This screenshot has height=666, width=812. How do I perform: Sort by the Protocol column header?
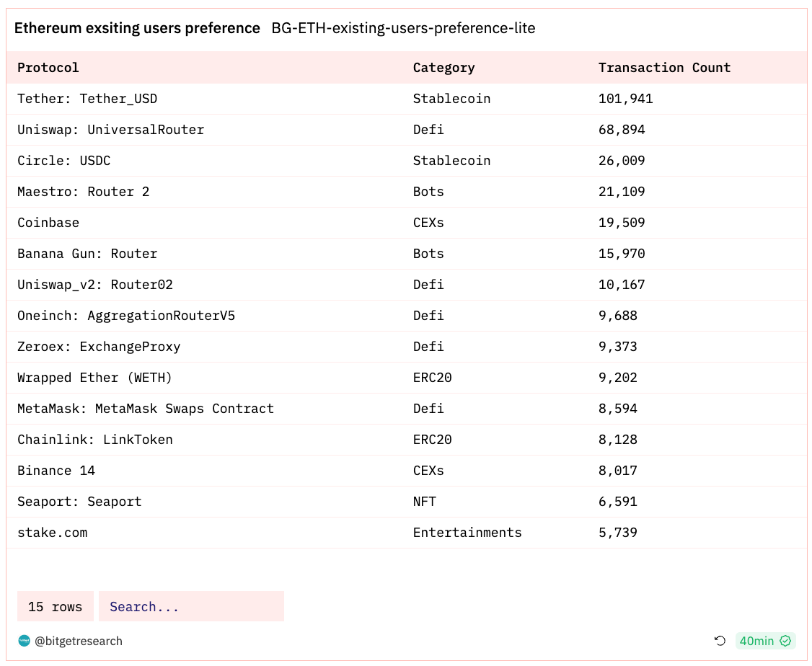(48, 68)
